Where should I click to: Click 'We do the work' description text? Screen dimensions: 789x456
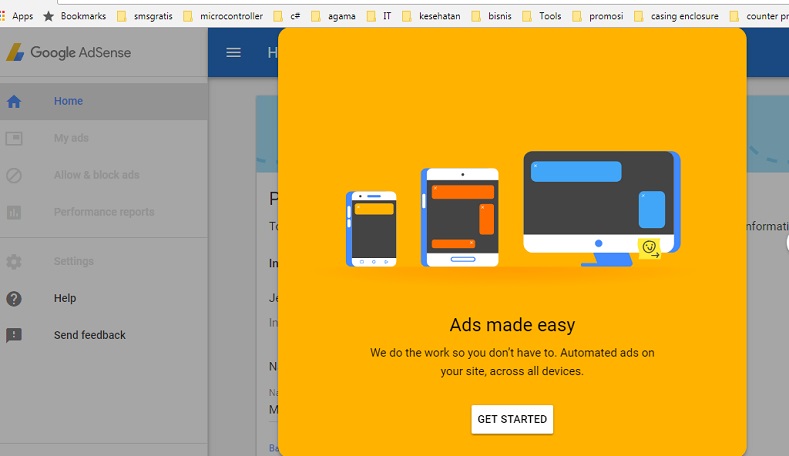[x=512, y=362]
